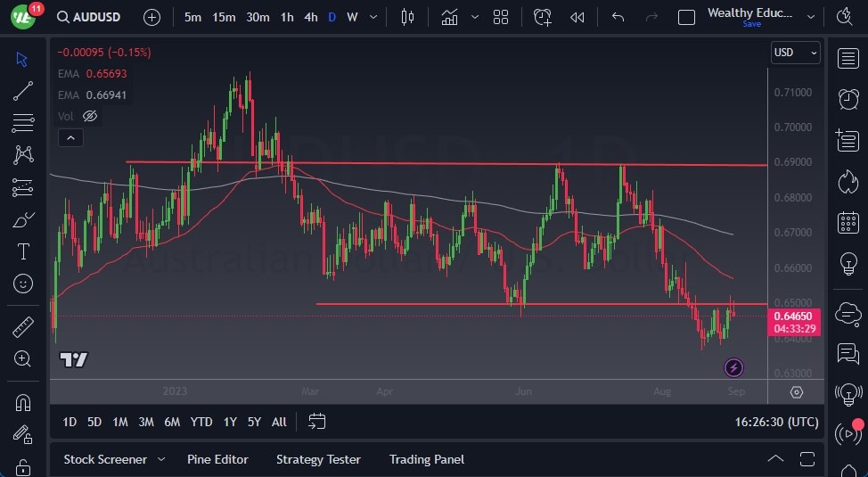Expand the timeframe interval dropdown arrow
This screenshot has height=477, width=868.
(373, 17)
